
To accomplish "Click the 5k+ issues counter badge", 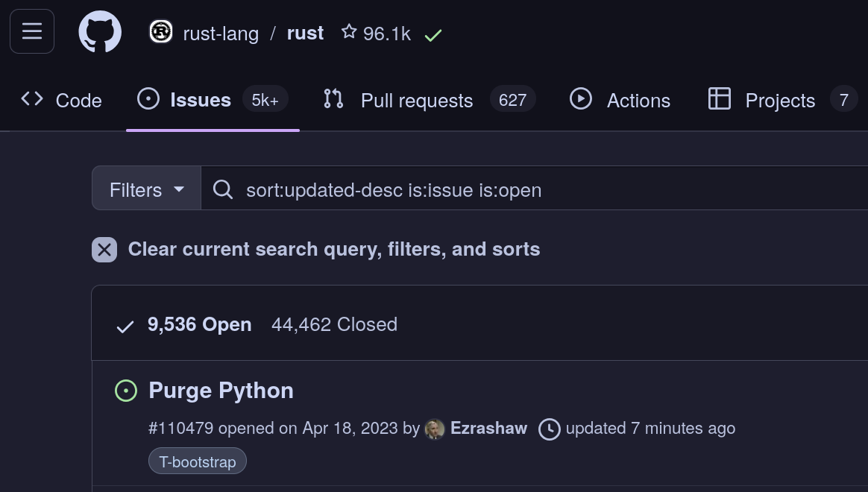I will point(265,100).
